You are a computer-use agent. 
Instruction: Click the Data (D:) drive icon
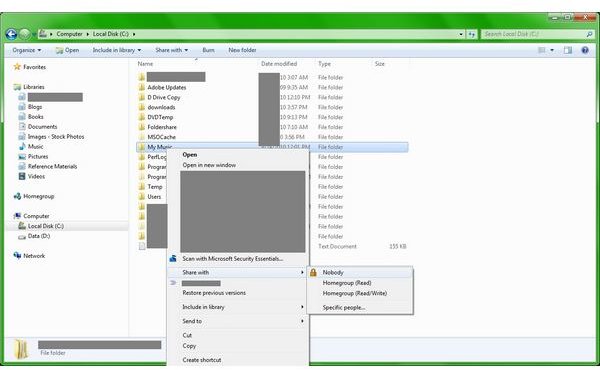click(22, 236)
